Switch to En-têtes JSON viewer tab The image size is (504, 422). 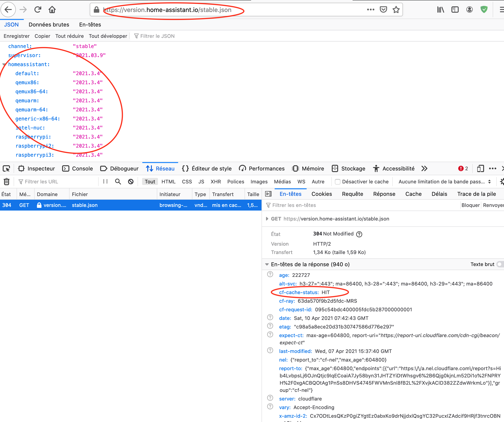tap(90, 24)
